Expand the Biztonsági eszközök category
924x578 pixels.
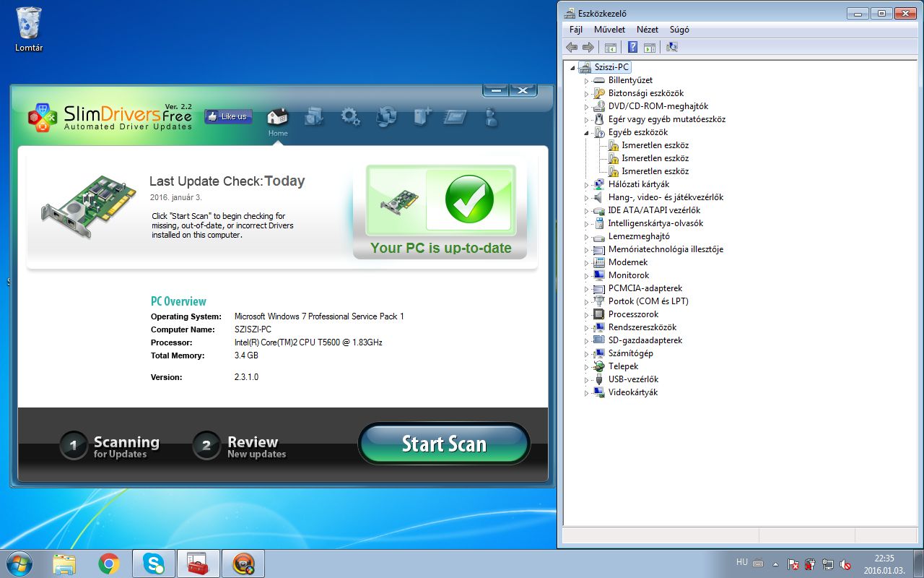(586, 94)
